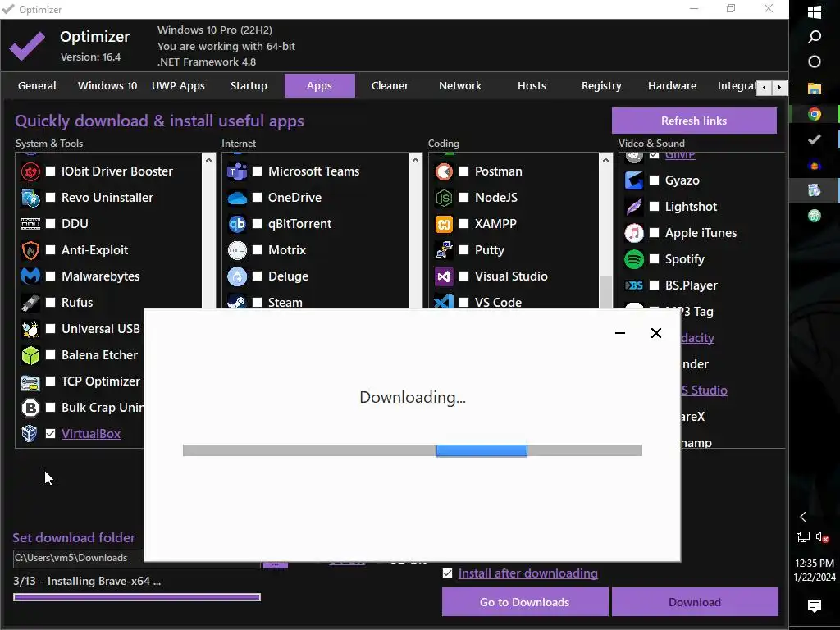840x630 pixels.
Task: Open the UWP Apps tab
Action: 178,85
